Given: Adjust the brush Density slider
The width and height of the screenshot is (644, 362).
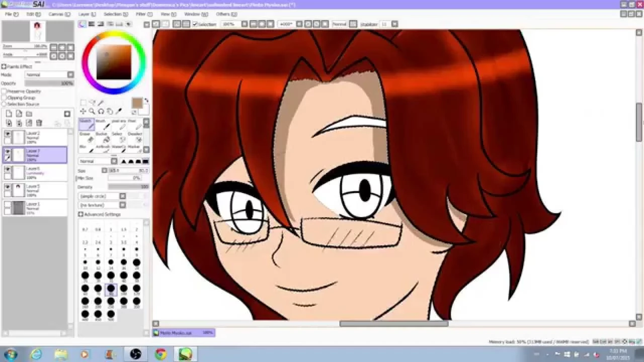Looking at the screenshot, I should point(128,187).
